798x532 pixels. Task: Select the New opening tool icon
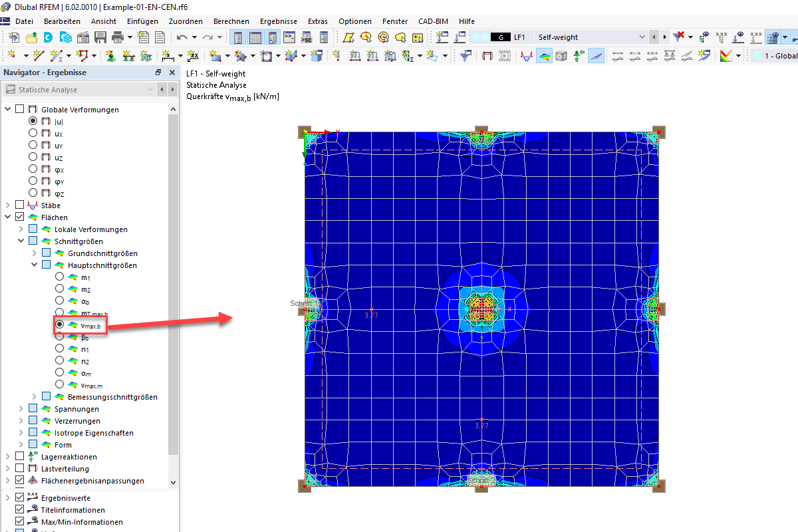click(266, 57)
